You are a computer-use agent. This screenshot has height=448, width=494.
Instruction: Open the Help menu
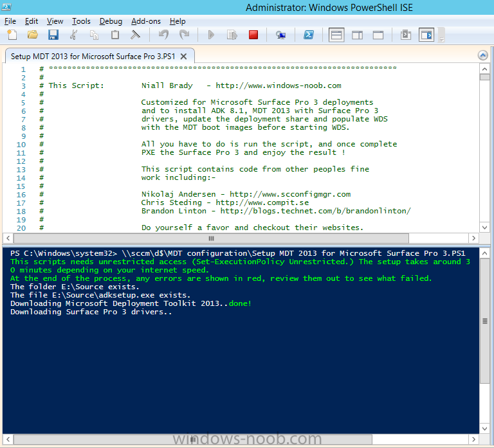click(178, 21)
